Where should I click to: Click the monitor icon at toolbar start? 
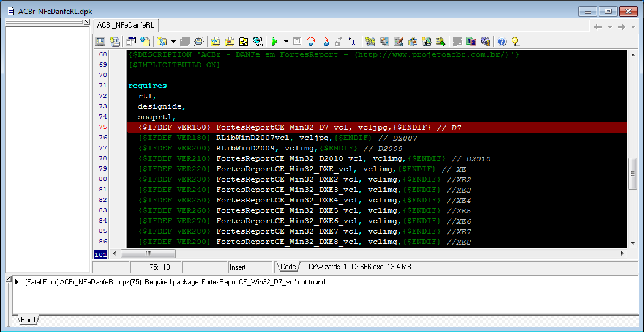pyautogui.click(x=100, y=42)
